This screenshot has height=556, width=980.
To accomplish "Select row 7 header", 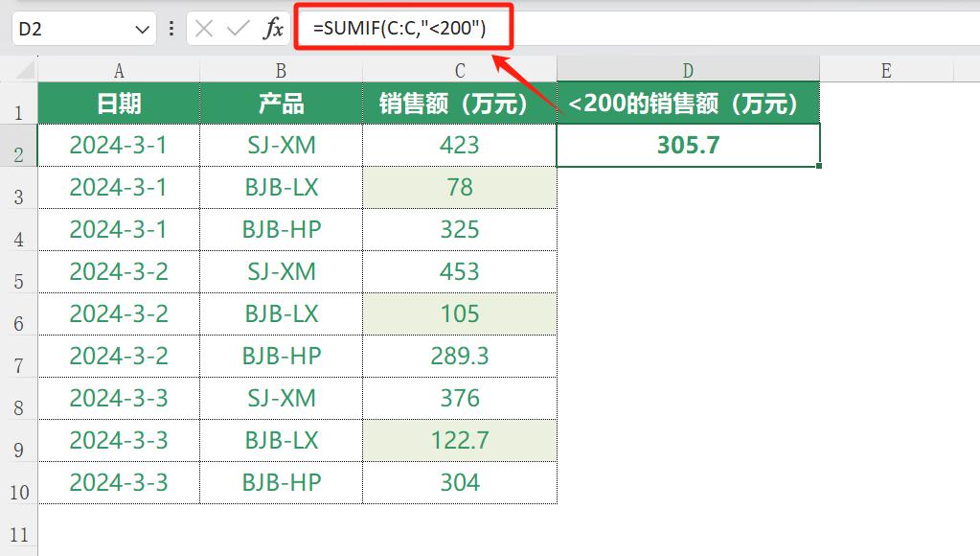I will click(x=19, y=357).
